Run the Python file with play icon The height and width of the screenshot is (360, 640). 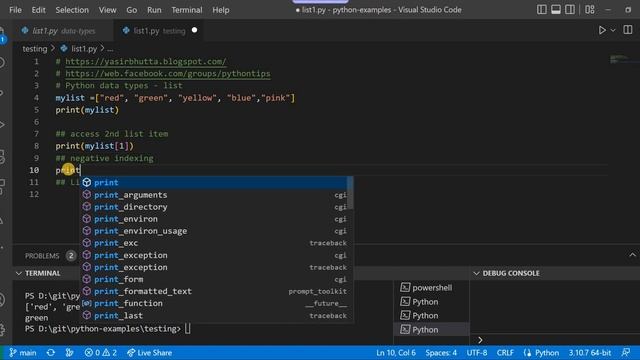tap(602, 30)
